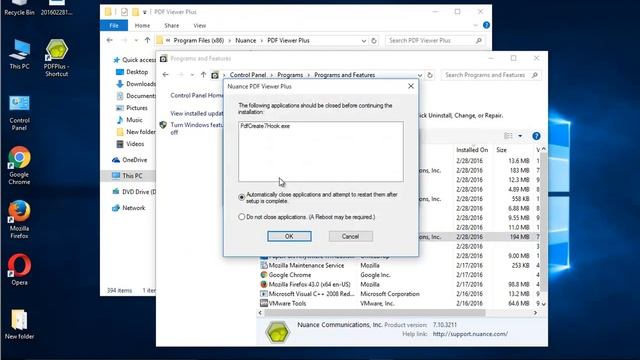This screenshot has width=640, height=360.
Task: Select Desktop in explorer navigation pane
Action: 137,72
